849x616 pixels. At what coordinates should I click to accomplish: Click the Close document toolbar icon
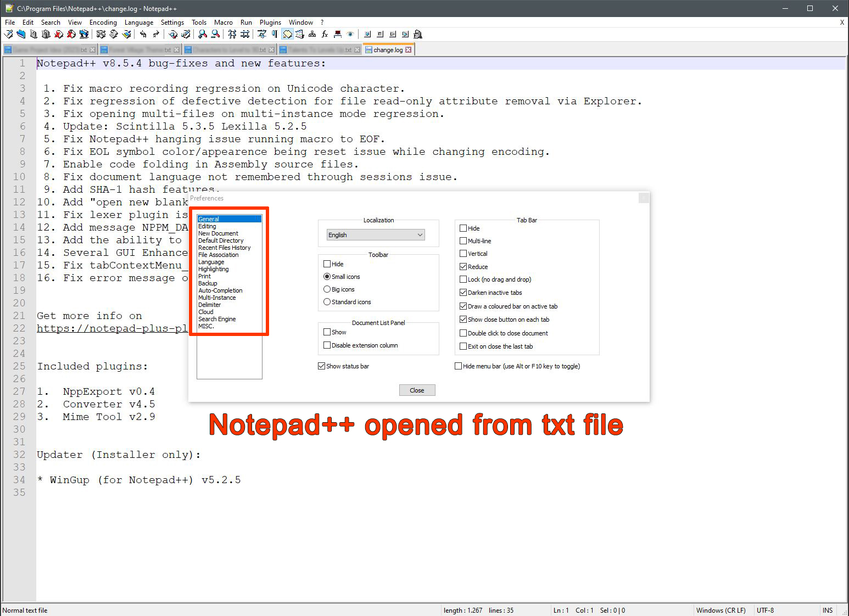coord(59,34)
